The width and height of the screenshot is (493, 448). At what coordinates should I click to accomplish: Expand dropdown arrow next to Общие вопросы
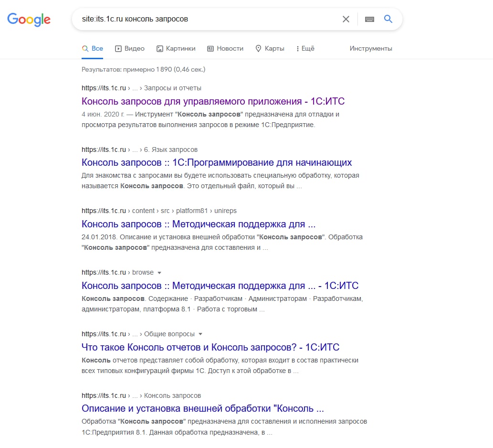[200, 334]
